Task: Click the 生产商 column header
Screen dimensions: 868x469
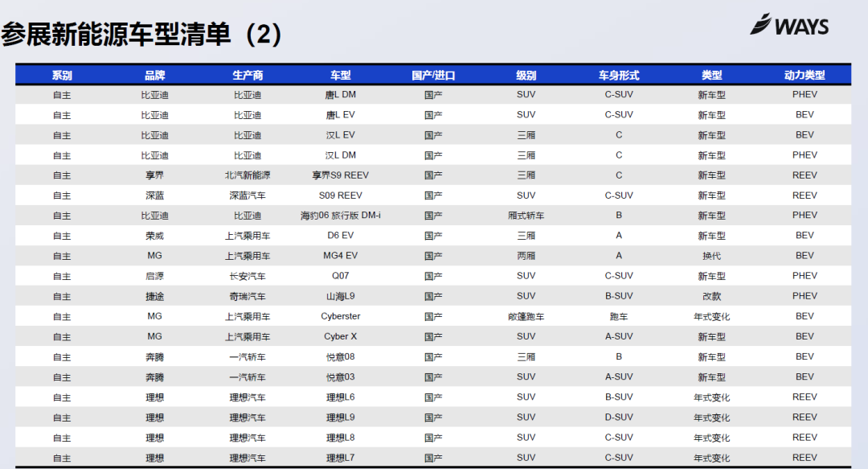Action: pos(248,76)
